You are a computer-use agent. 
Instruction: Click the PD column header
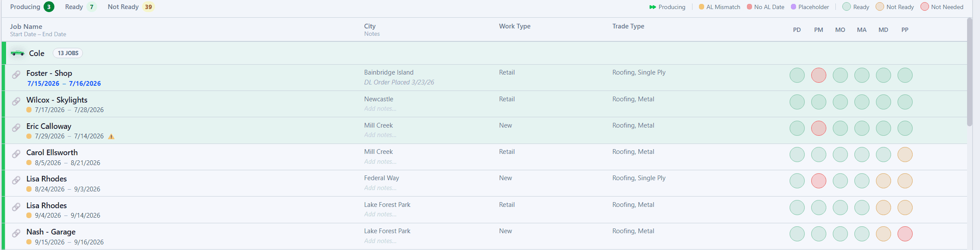[797, 30]
